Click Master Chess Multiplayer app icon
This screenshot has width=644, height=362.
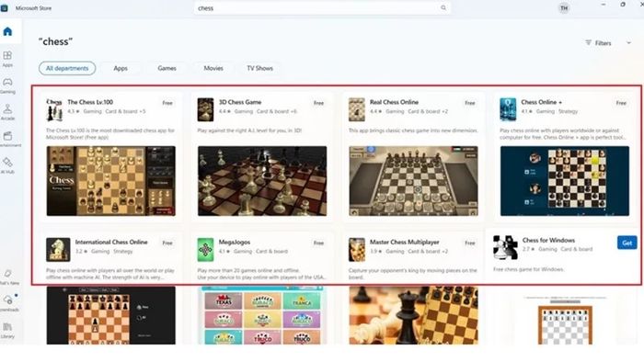[x=357, y=250]
